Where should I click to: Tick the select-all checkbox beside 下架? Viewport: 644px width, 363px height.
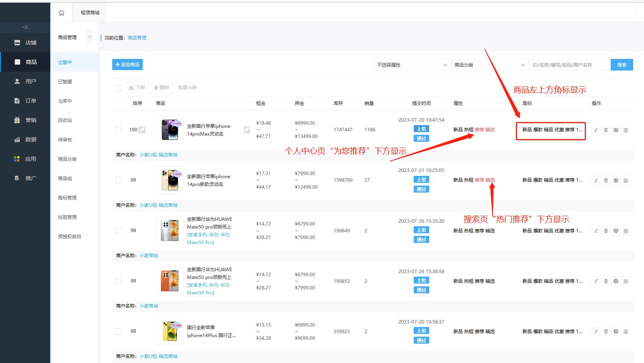tap(118, 88)
